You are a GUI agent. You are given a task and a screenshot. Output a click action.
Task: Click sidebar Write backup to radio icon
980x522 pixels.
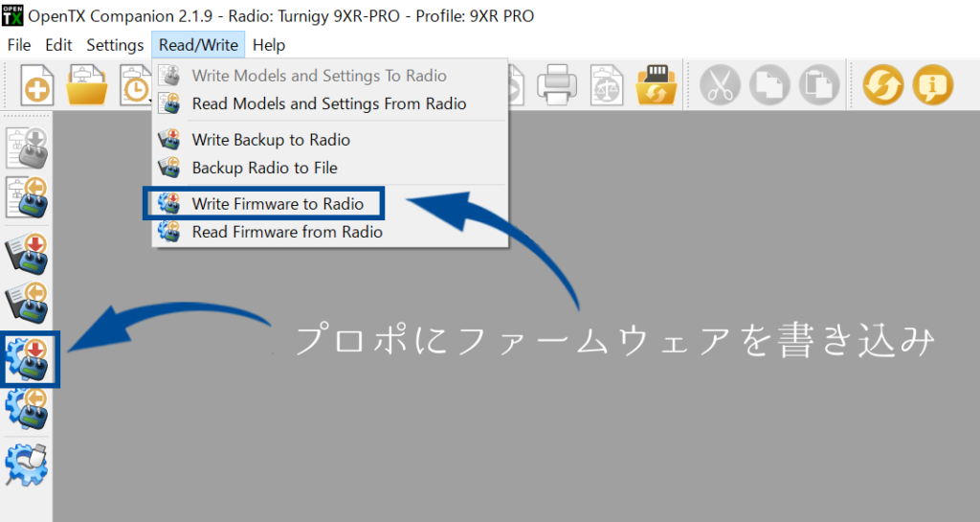click(x=27, y=254)
